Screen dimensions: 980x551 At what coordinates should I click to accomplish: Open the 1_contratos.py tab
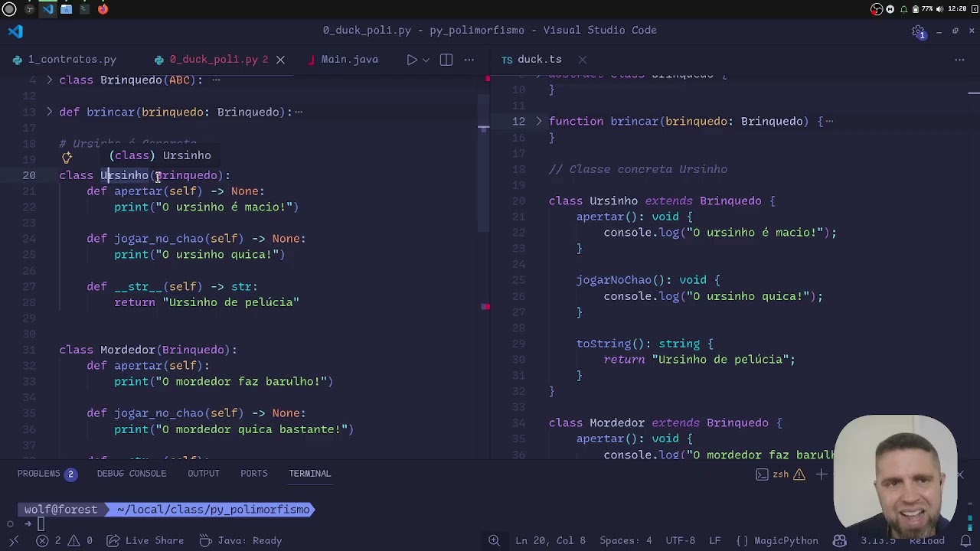click(64, 59)
